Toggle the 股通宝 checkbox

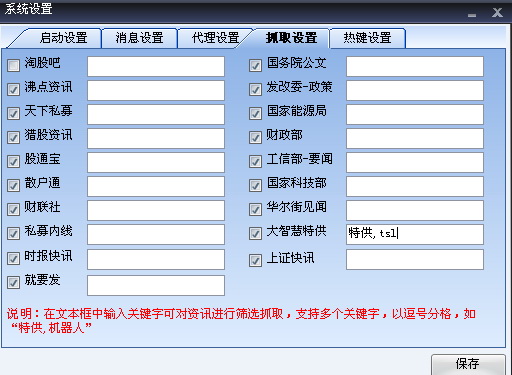coord(13,161)
